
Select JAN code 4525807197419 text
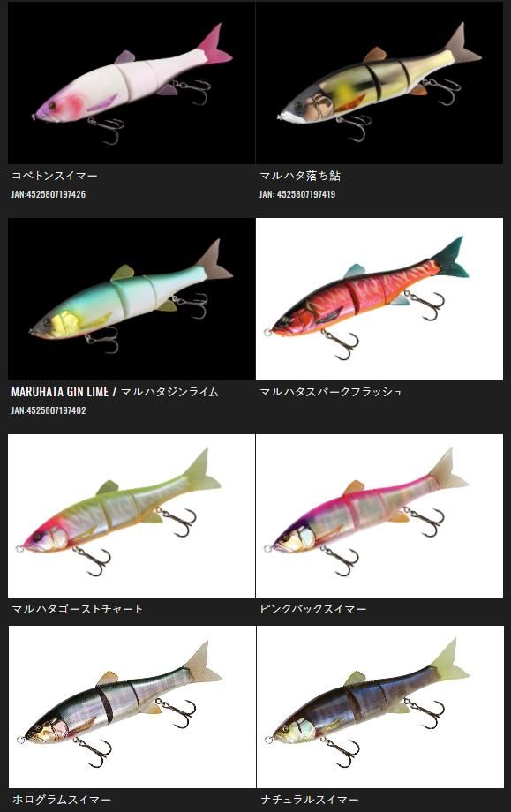297,194
